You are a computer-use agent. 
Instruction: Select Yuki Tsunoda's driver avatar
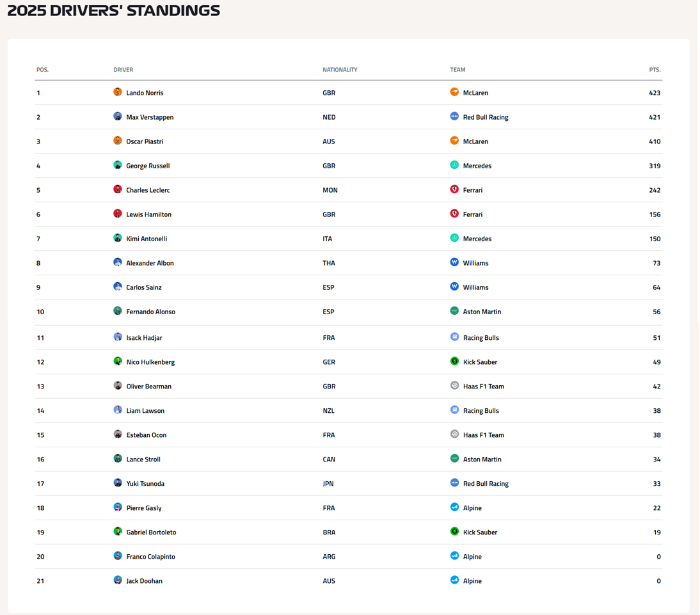[118, 483]
